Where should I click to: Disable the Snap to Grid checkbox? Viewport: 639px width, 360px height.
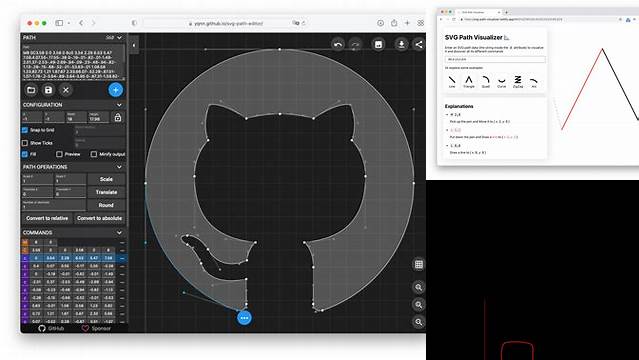point(25,130)
